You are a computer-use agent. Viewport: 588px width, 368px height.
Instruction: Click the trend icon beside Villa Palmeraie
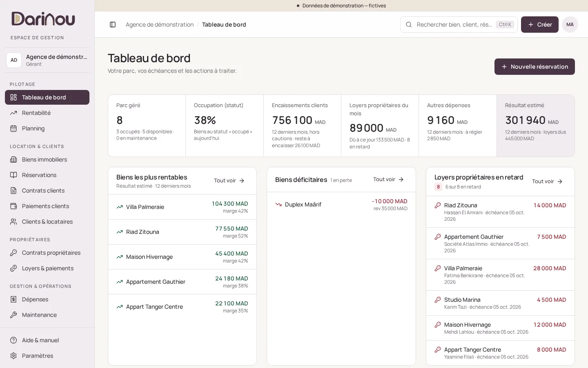tap(120, 207)
